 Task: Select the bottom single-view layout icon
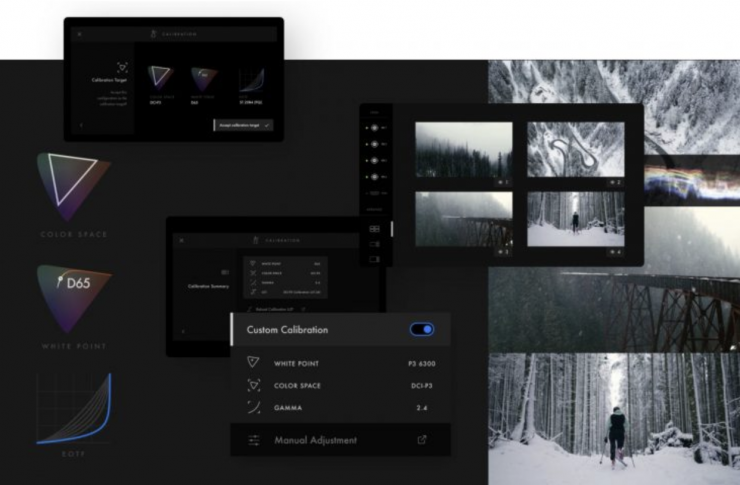[x=375, y=258]
